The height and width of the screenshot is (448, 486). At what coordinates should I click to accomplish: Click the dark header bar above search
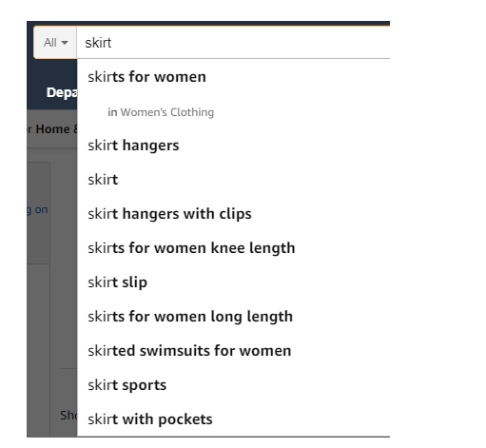tap(208, 23)
